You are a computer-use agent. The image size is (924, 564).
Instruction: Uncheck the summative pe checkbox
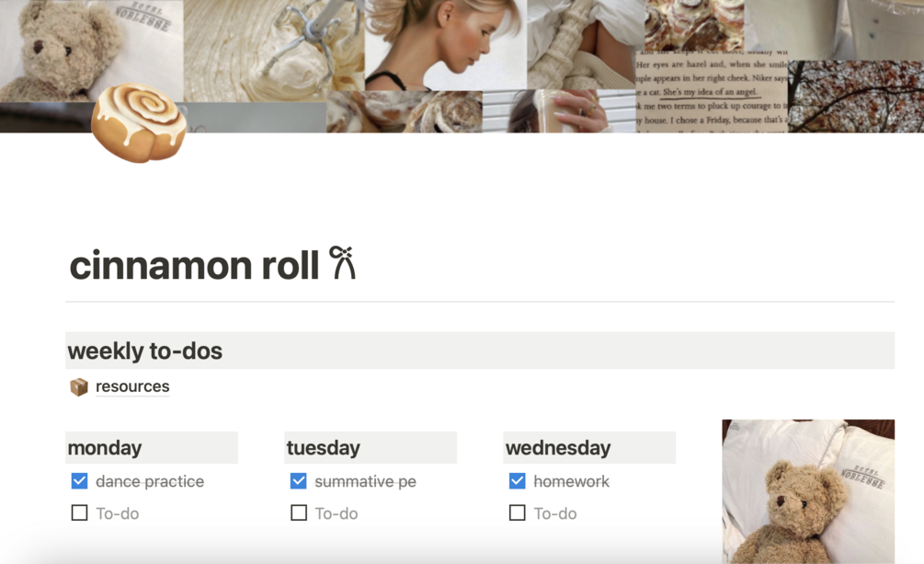click(x=299, y=481)
